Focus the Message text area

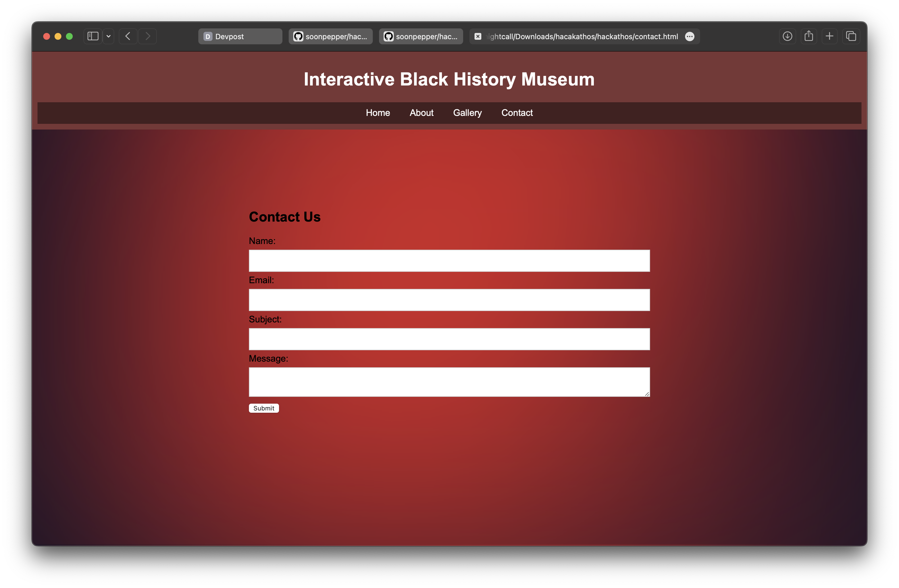coord(449,382)
